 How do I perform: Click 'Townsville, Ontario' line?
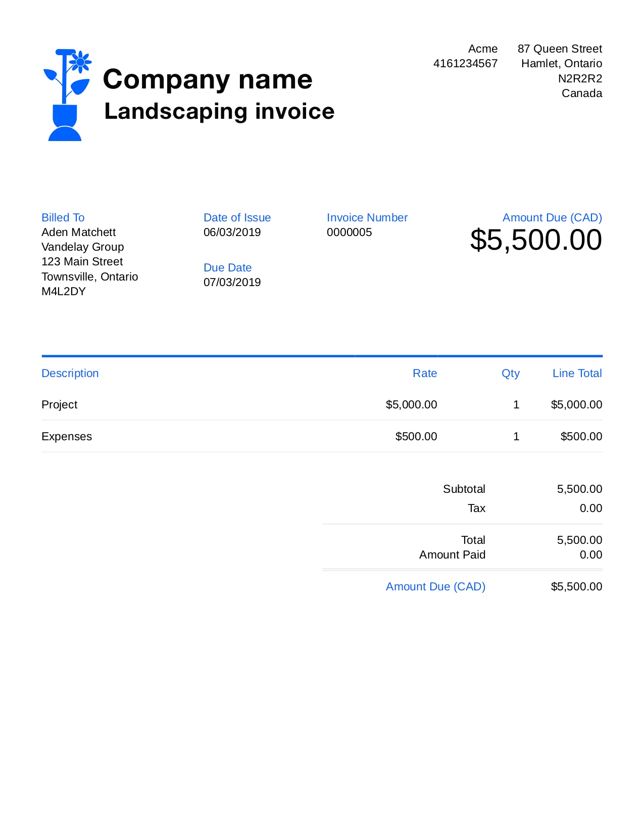pos(90,276)
